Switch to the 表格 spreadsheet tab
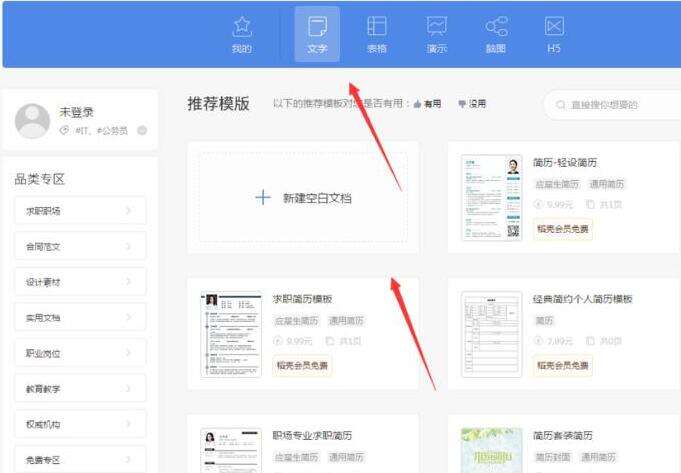This screenshot has width=681, height=473. (x=377, y=35)
